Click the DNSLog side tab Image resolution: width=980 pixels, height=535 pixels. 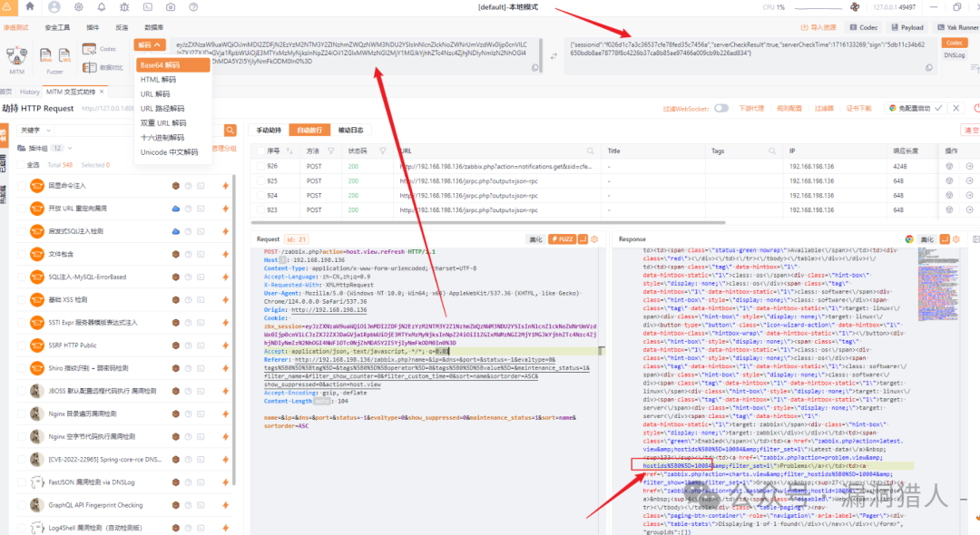pyautogui.click(x=955, y=55)
